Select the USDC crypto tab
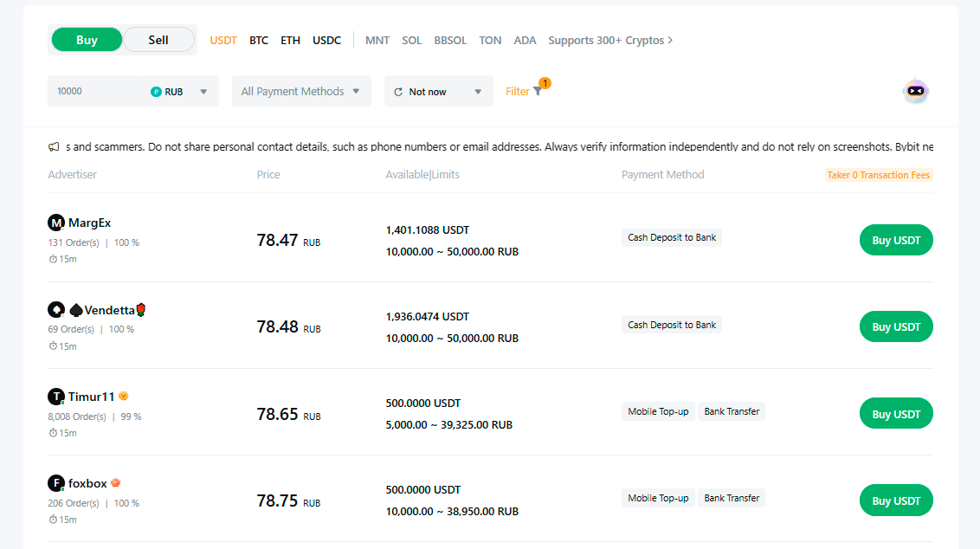The width and height of the screenshot is (980, 549). (x=326, y=40)
